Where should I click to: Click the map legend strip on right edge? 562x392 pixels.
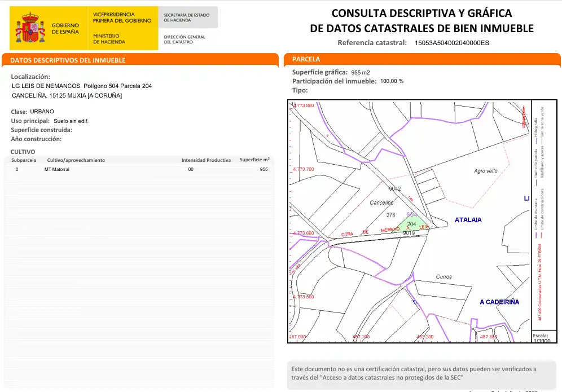click(x=544, y=215)
